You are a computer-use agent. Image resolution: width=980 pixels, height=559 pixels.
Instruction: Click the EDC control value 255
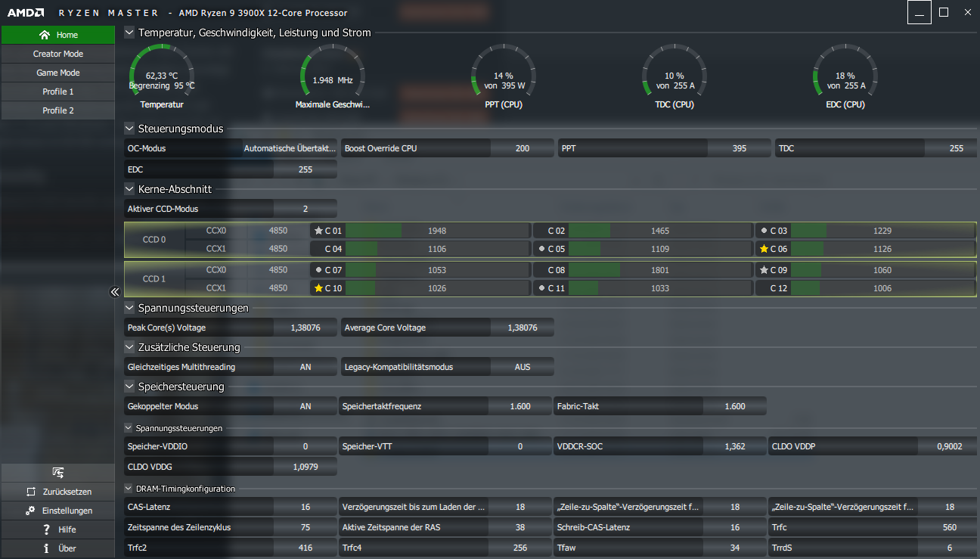click(305, 169)
